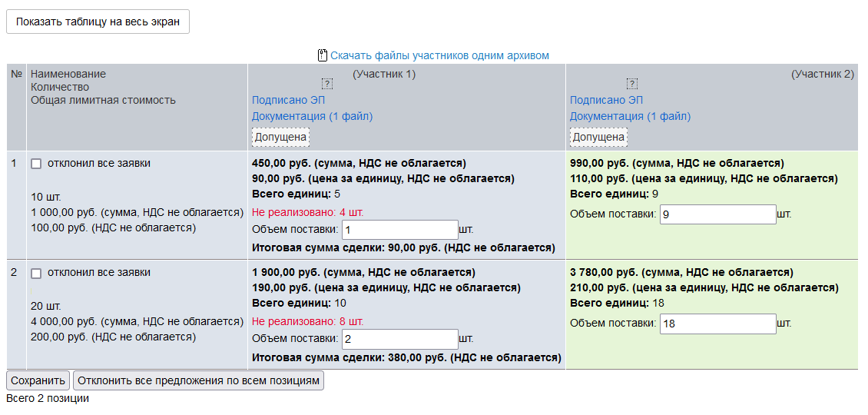Focus Участник 2 delivery volume field showing 9
Image resolution: width=868 pixels, height=415 pixels.
[717, 214]
